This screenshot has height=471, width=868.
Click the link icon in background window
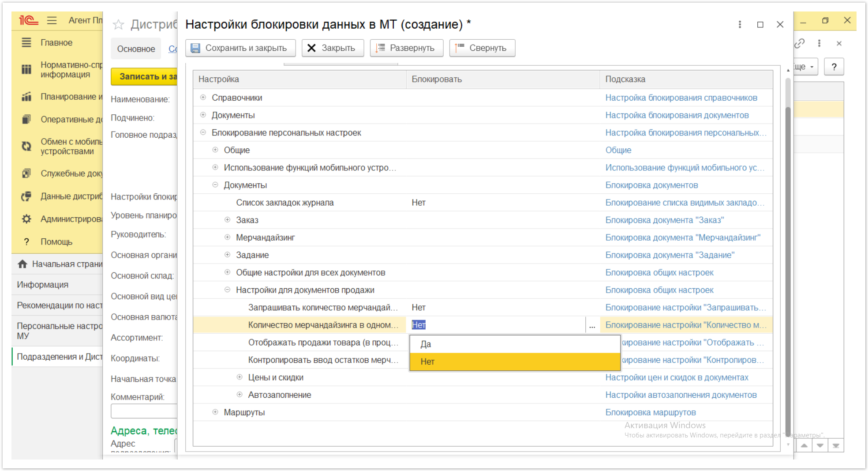point(799,43)
